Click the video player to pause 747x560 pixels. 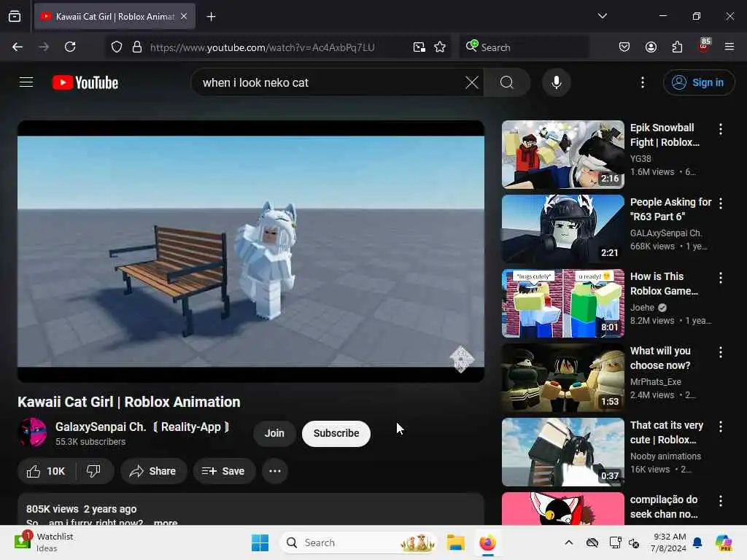coord(251,252)
